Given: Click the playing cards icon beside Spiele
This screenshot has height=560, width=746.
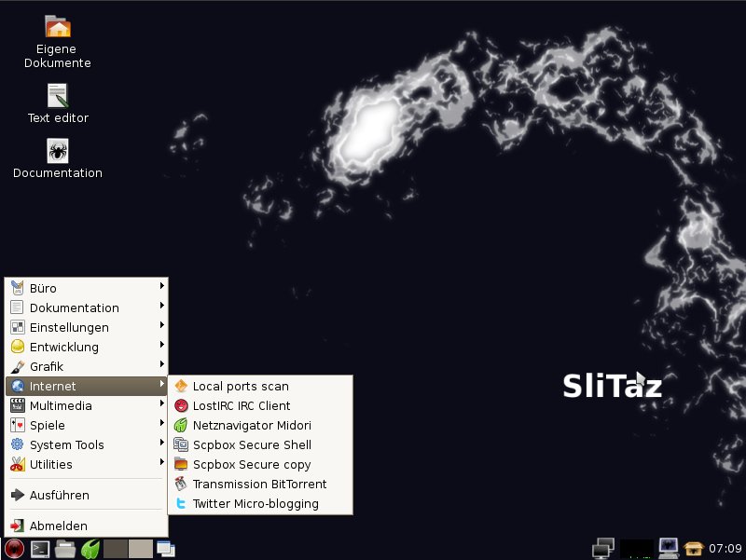Looking at the screenshot, I should [18, 425].
